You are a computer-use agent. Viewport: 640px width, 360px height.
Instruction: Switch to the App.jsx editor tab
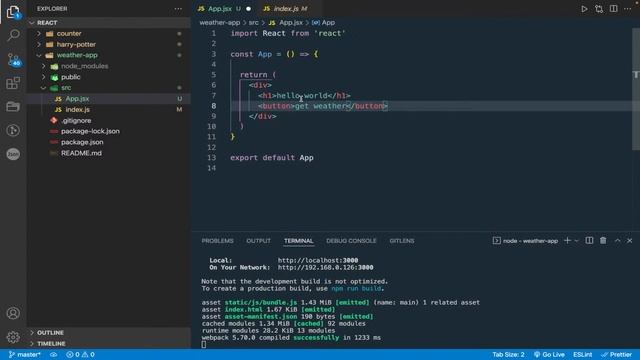[x=224, y=9]
